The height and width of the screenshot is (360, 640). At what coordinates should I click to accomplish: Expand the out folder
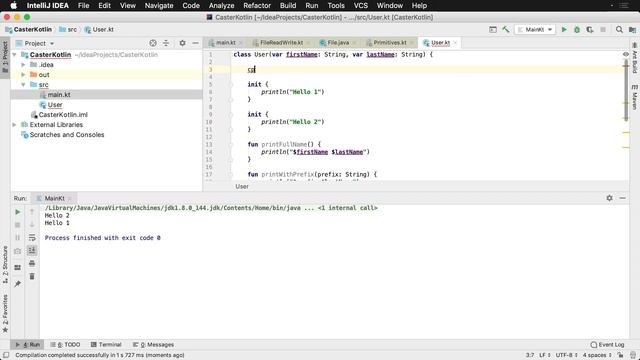23,75
